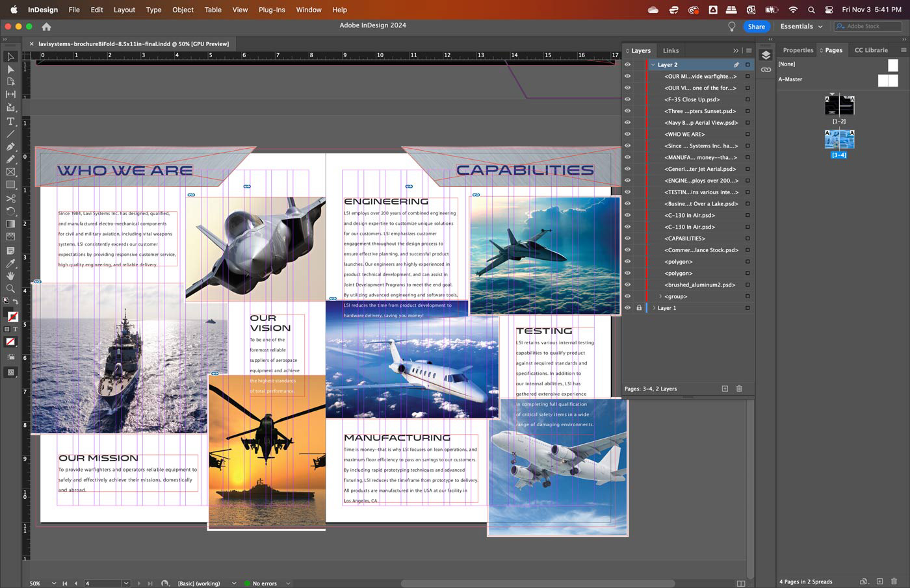Collapse the Layers panel double-arrow
The height and width of the screenshot is (588, 910).
click(x=736, y=50)
